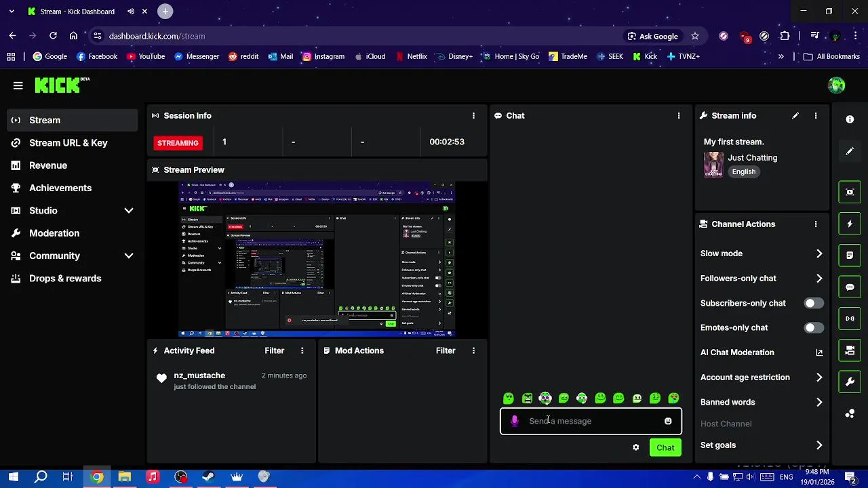Open Stream URL & Key page
The width and height of the screenshot is (868, 488).
72,143
